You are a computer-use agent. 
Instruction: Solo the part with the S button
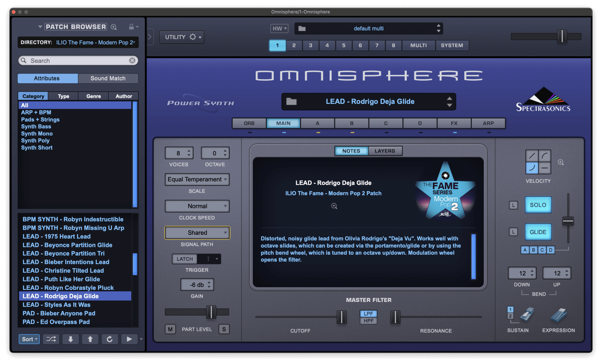224,329
